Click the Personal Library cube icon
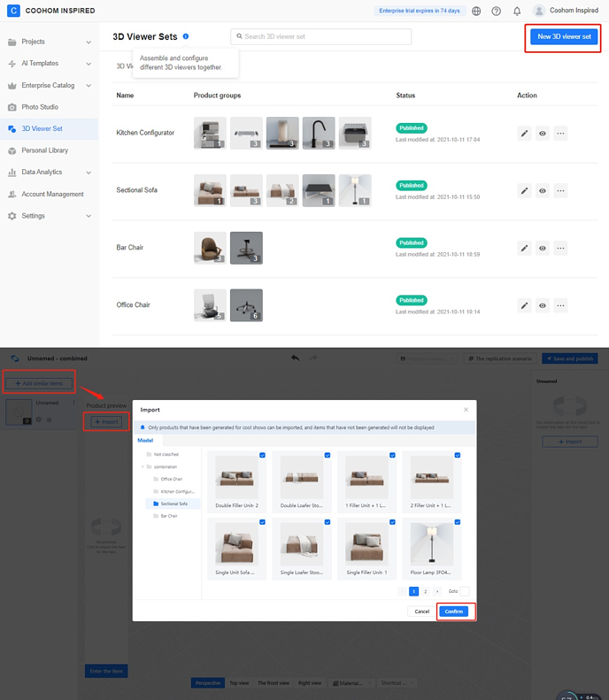This screenshot has height=700, width=609. (x=12, y=150)
